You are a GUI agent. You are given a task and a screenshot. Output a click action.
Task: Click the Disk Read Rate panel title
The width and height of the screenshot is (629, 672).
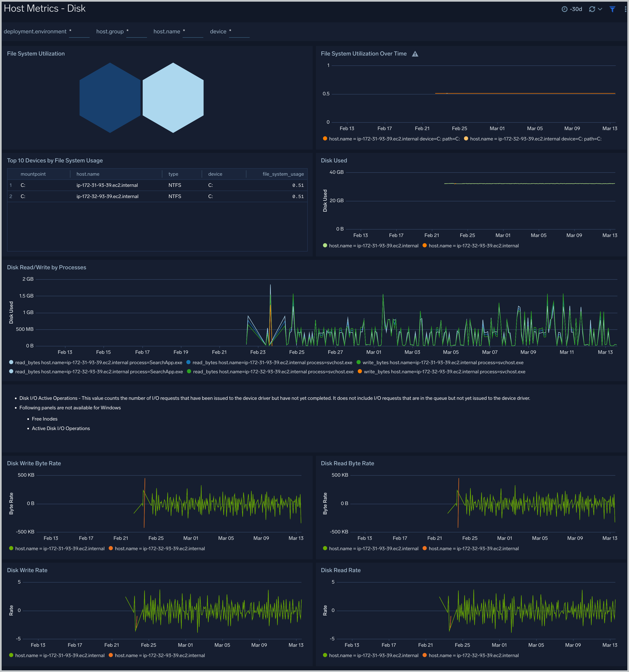[341, 570]
